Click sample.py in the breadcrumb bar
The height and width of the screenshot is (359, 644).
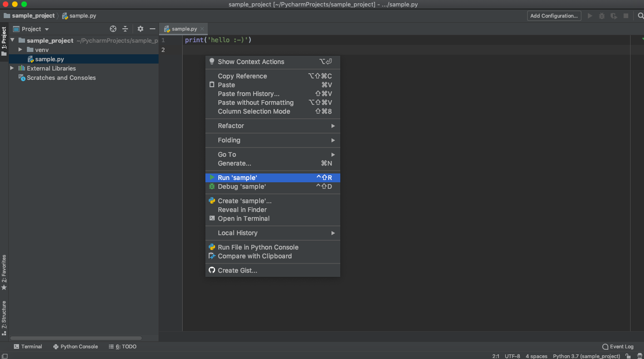pos(79,16)
